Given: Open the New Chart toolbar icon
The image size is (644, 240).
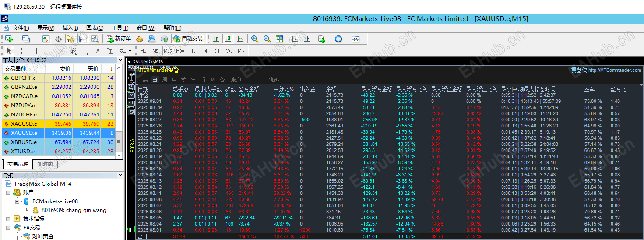Looking at the screenshot, I should tap(9, 39).
